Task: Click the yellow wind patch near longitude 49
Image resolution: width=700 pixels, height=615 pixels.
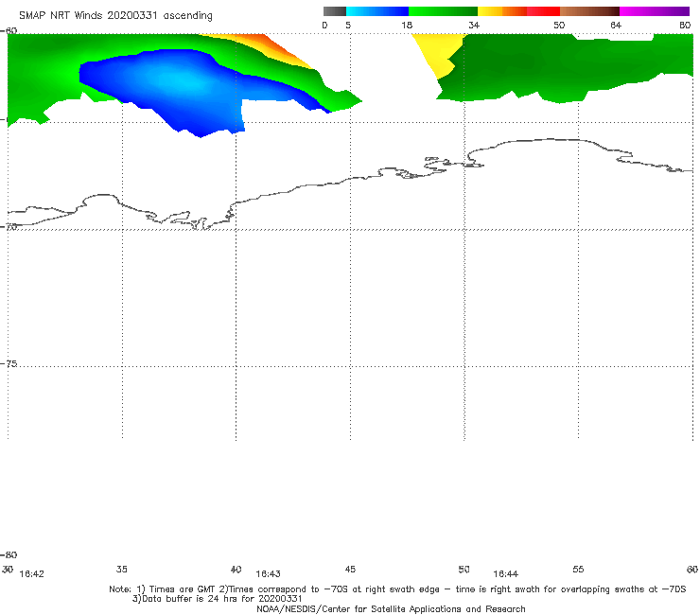Action: point(440,54)
